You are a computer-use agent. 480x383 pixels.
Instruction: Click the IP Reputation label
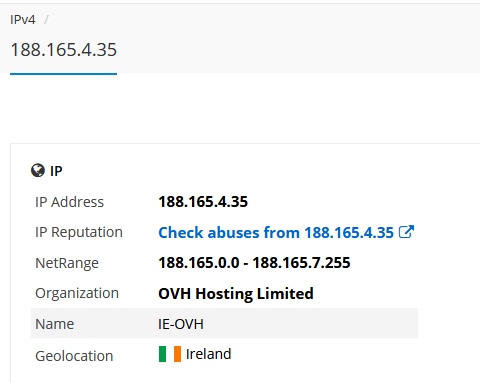79,232
